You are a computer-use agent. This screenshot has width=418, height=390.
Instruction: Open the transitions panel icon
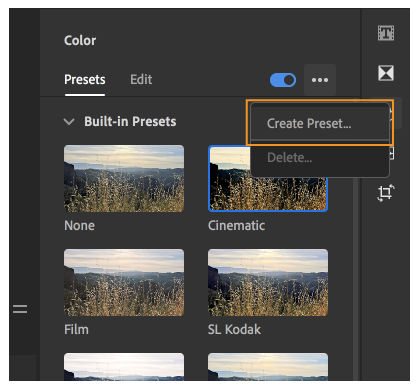pyautogui.click(x=386, y=73)
